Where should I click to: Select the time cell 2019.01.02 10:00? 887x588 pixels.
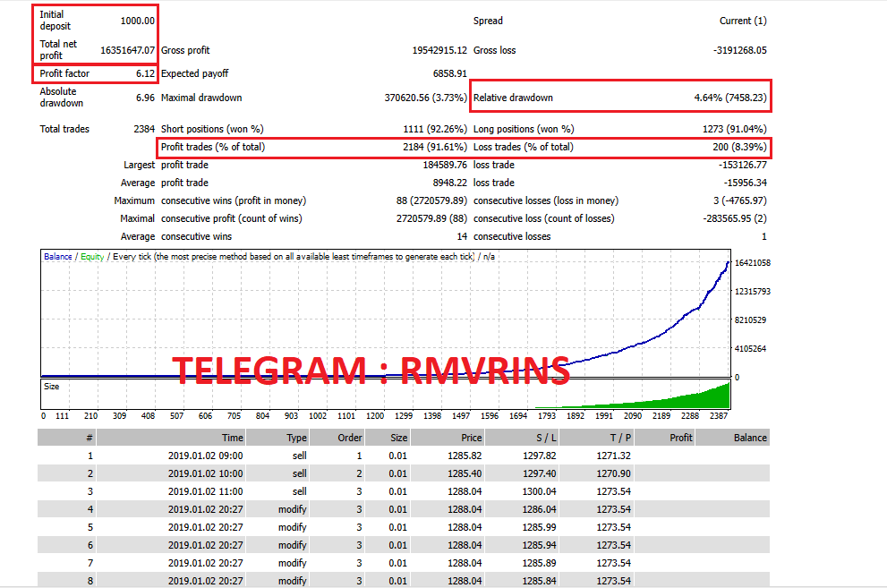pos(205,473)
